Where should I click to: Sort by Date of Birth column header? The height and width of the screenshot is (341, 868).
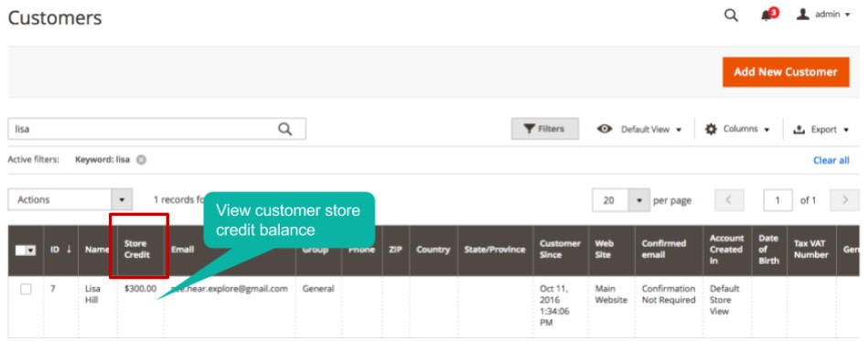pos(769,250)
